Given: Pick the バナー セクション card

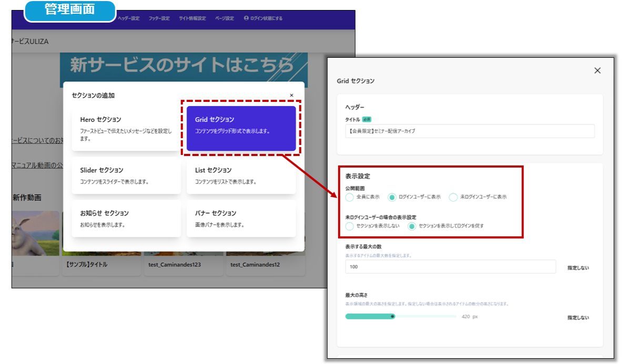Looking at the screenshot, I should tap(241, 219).
